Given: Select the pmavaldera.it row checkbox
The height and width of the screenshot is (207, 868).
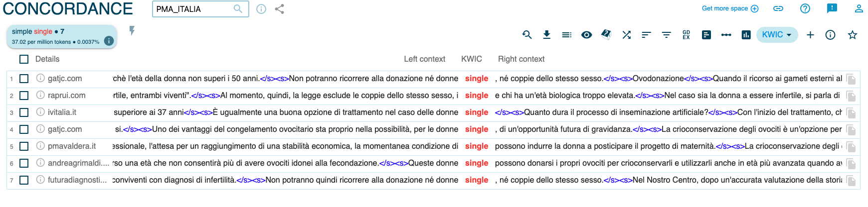Looking at the screenshot, I should [24, 146].
